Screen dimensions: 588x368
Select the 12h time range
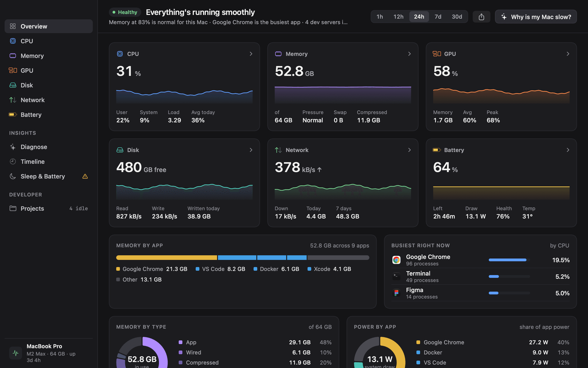(399, 17)
